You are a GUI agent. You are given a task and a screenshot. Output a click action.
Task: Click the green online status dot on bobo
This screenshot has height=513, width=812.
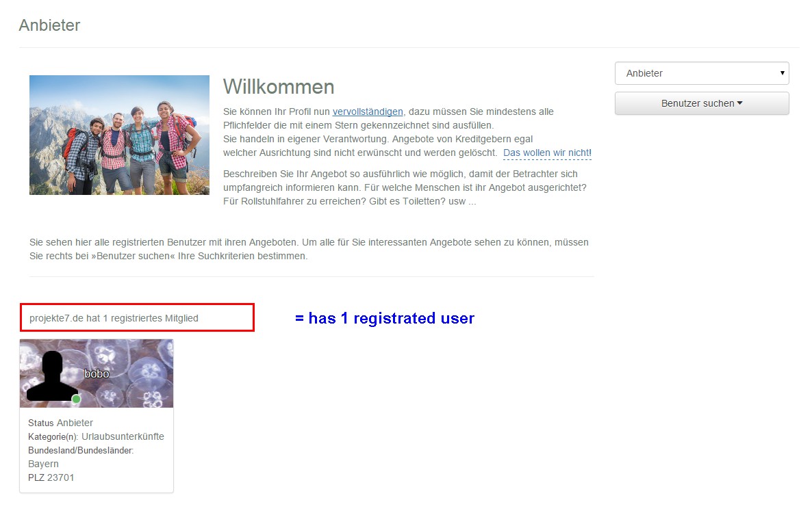pos(76,399)
